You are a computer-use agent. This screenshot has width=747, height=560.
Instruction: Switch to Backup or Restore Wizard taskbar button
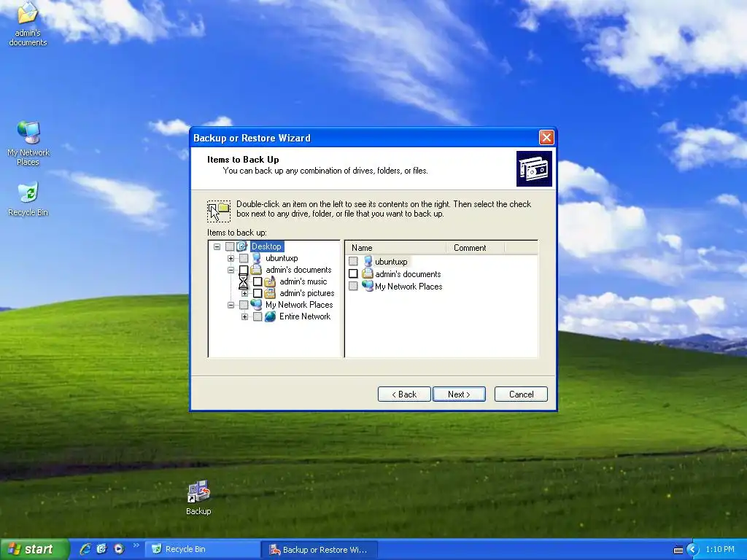click(x=320, y=550)
